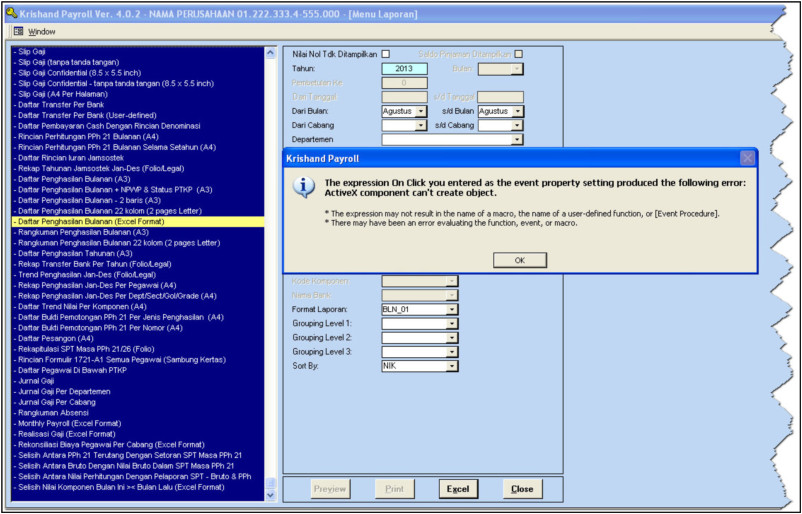This screenshot has width=802, height=514.
Task: Close the Krishand Payroll error dialog with X
Action: (747, 158)
